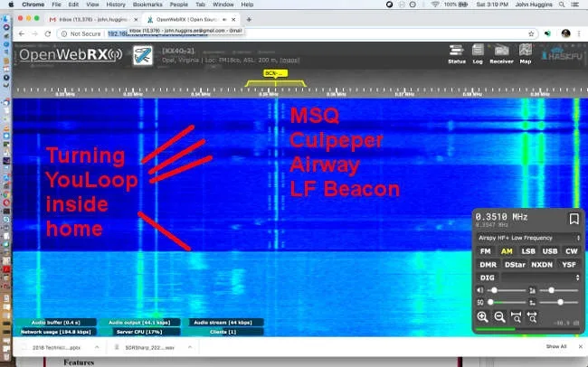The width and height of the screenshot is (588, 367).
Task: Open the Status panel icon
Action: click(x=456, y=54)
